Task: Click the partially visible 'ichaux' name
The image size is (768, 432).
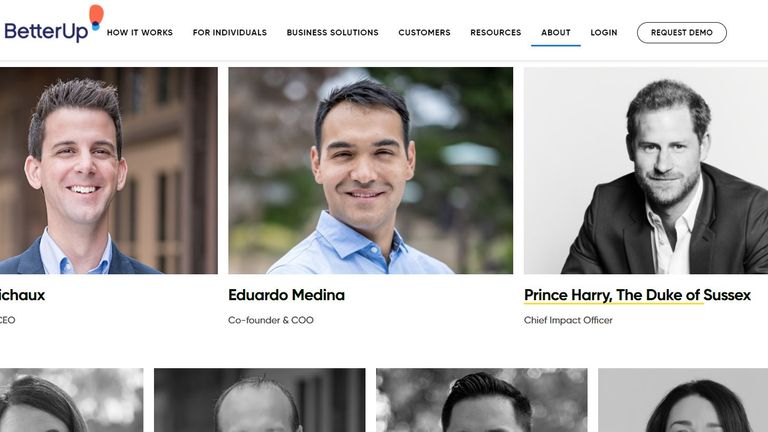Action: coord(23,295)
